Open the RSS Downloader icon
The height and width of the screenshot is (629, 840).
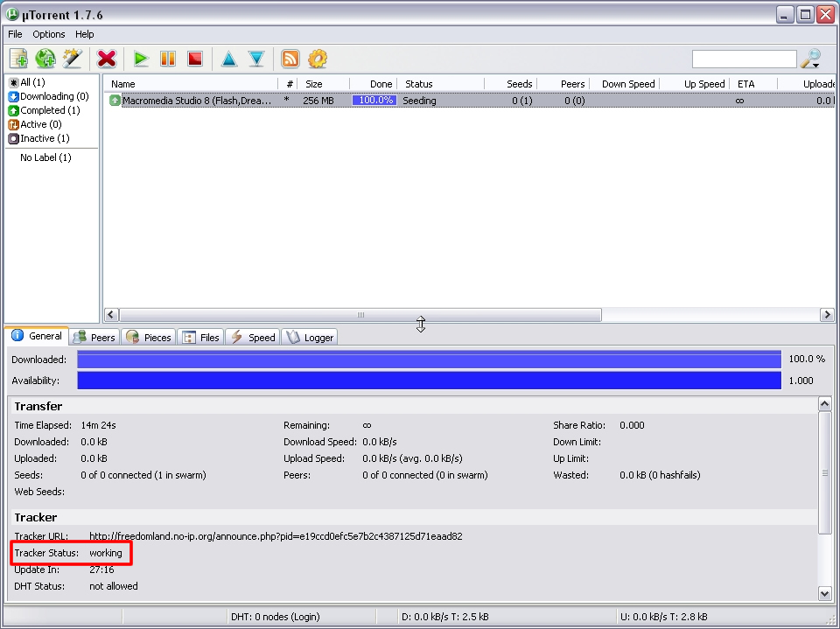click(x=290, y=59)
